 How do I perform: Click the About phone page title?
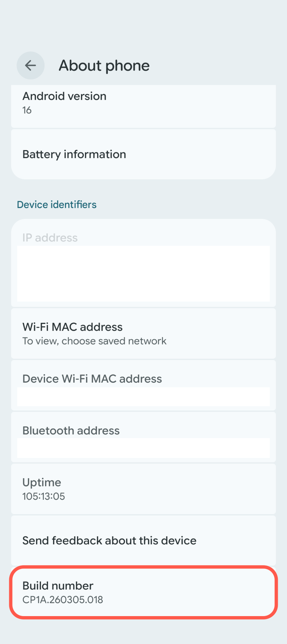tap(104, 65)
